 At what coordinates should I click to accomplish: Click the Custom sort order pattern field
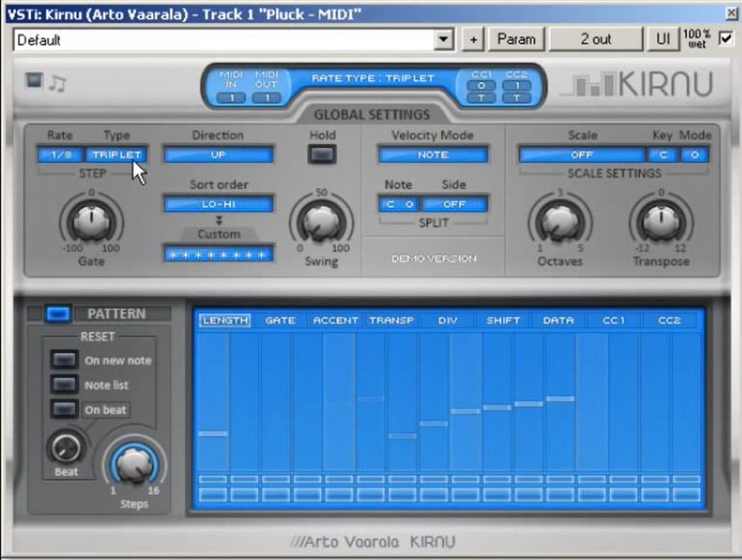[218, 253]
